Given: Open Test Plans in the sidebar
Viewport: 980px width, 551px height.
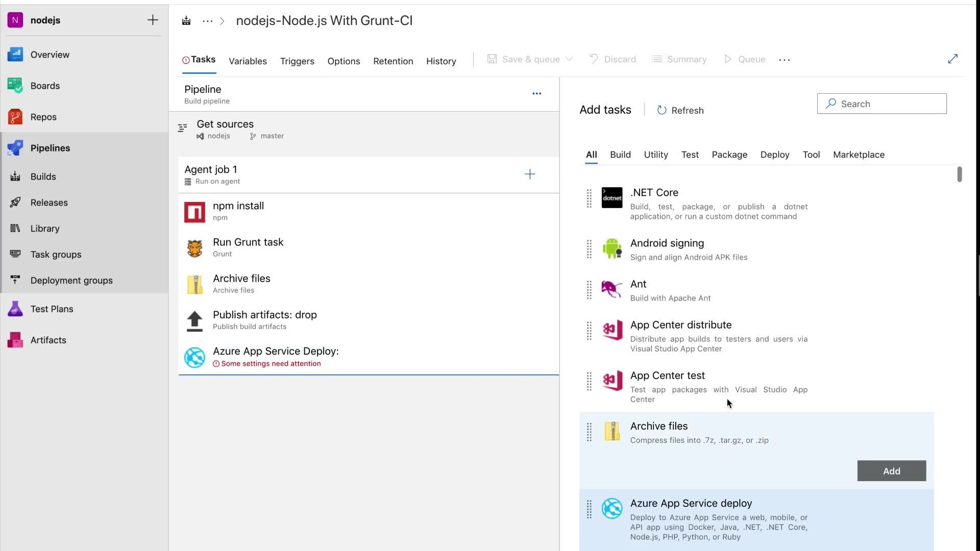Looking at the screenshot, I should (x=52, y=309).
